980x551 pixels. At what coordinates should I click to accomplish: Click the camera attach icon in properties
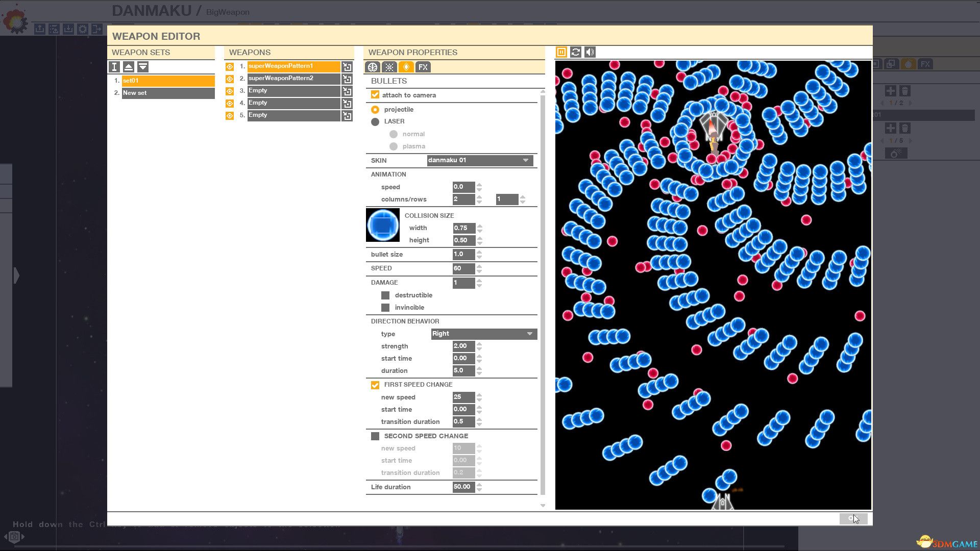[x=375, y=94]
